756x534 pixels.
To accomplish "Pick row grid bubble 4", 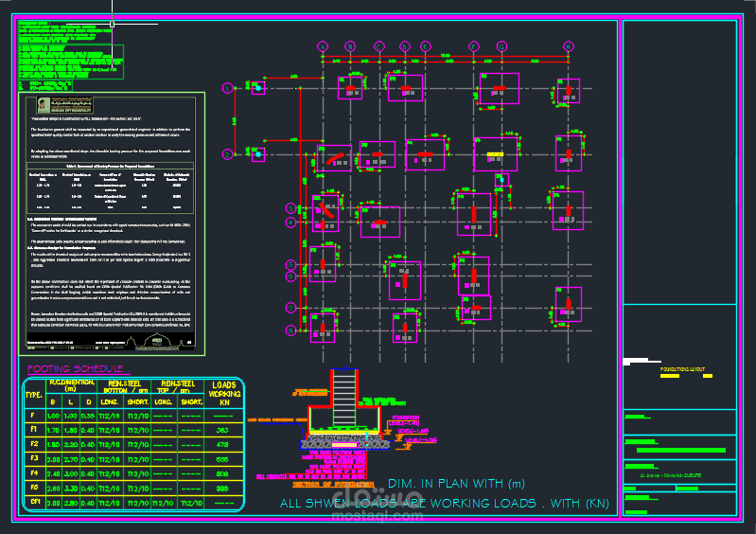I will (290, 222).
